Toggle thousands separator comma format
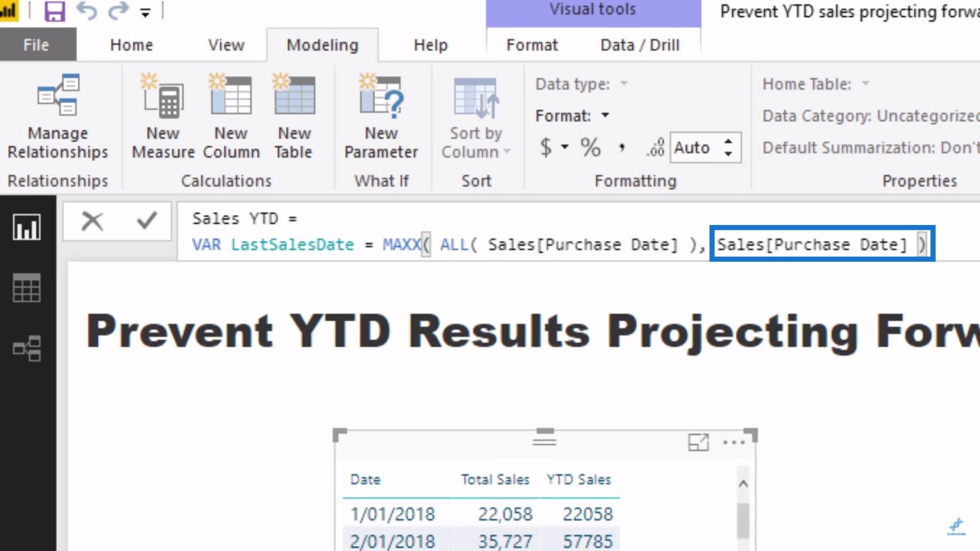 coord(622,147)
